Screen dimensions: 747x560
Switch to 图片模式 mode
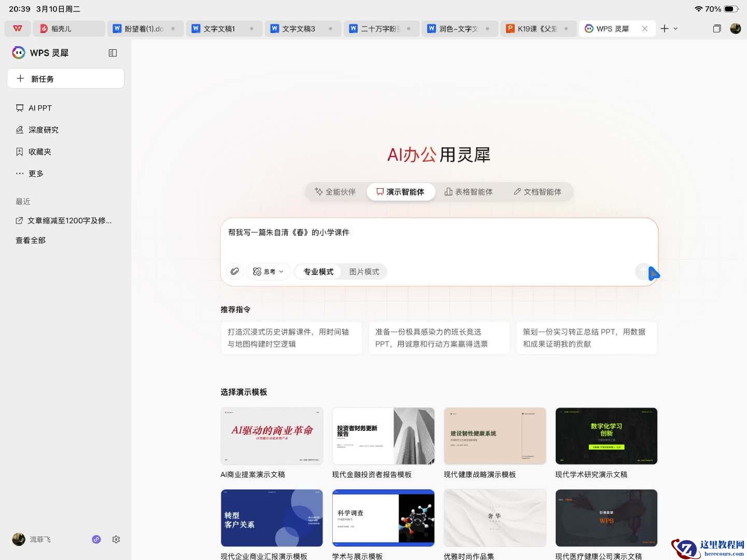click(364, 272)
